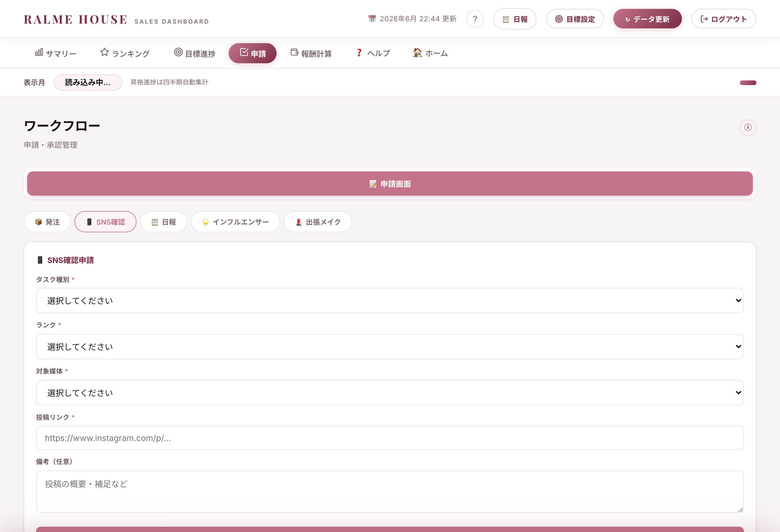Viewport: 780px width, 532px height.
Task: Open ヘルプ red question tab
Action: [373, 53]
